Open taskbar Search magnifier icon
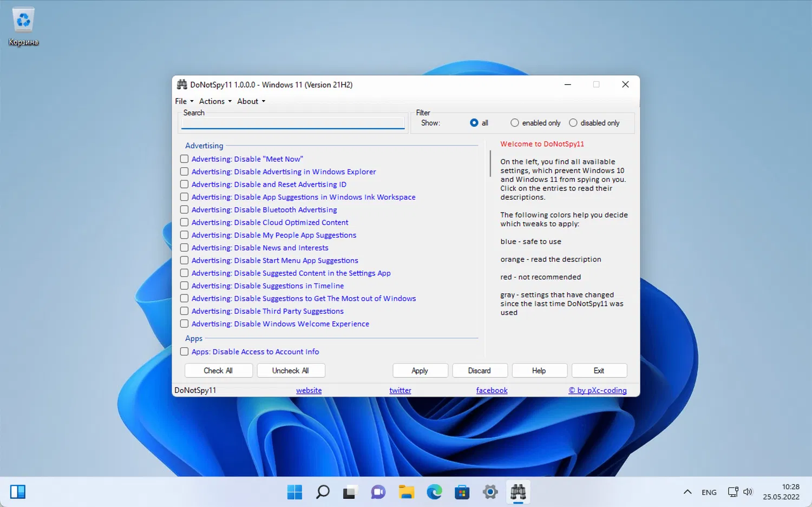Image resolution: width=812 pixels, height=507 pixels. point(323,492)
